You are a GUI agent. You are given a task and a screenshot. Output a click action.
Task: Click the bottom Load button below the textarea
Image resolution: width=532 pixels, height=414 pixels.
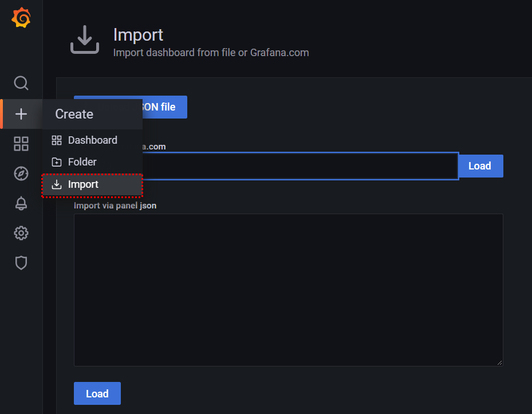point(97,393)
